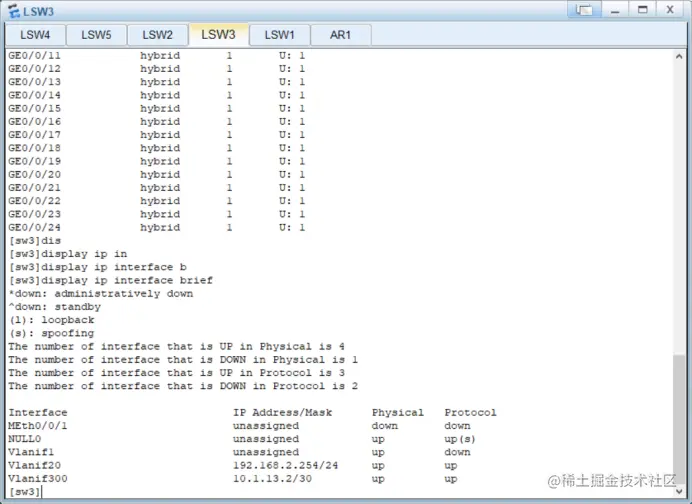692x504 pixels.
Task: Open the AR1 router tab
Action: [x=340, y=35]
